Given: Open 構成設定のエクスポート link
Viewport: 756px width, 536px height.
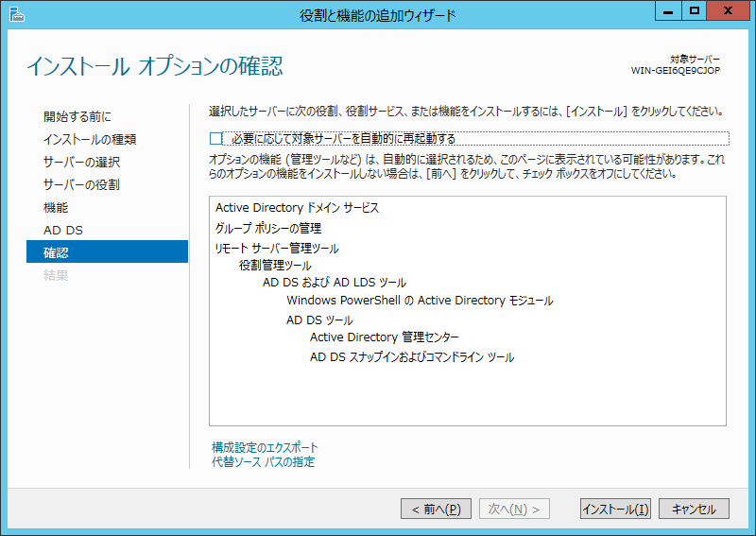Looking at the screenshot, I should pos(265,447).
